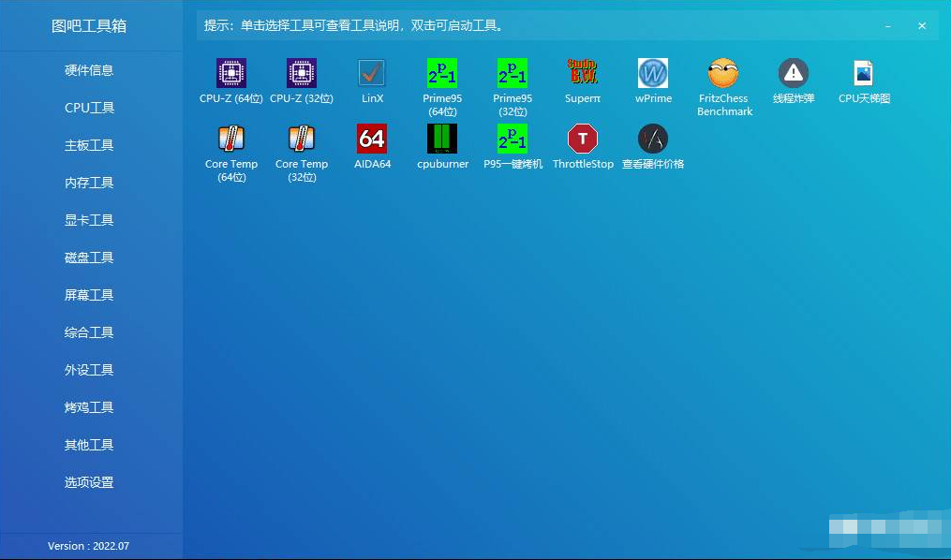The width and height of the screenshot is (951, 560).
Task: Open the 主板工具 category
Action: tap(89, 145)
